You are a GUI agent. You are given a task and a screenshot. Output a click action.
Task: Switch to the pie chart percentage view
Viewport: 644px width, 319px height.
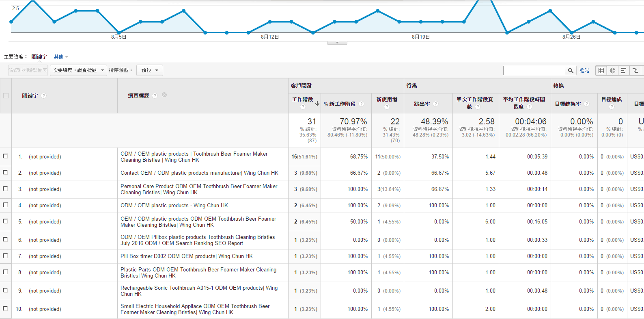(612, 71)
